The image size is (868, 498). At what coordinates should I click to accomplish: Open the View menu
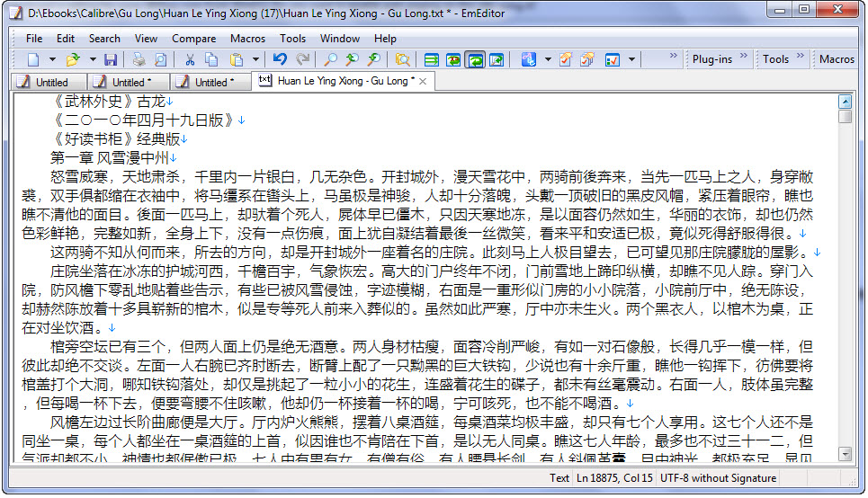point(146,38)
